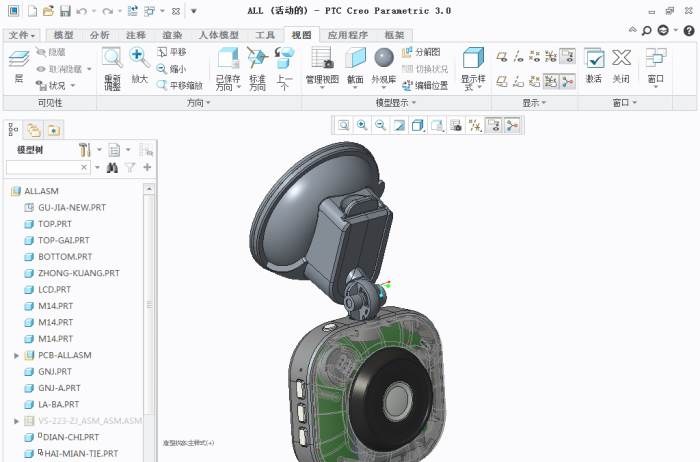The image size is (700, 462).
Task: Expand the VS-223-ZJ_ASM_ASM.ASM node
Action: pos(17,421)
